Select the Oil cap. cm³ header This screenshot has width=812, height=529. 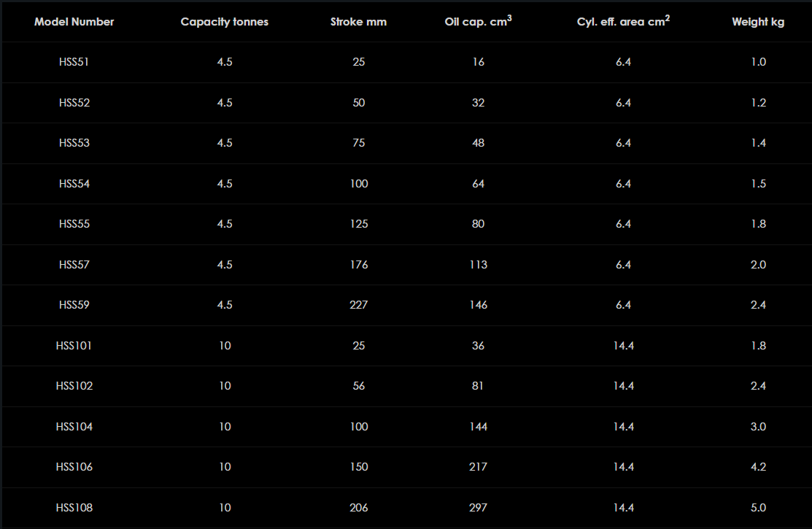(x=478, y=22)
